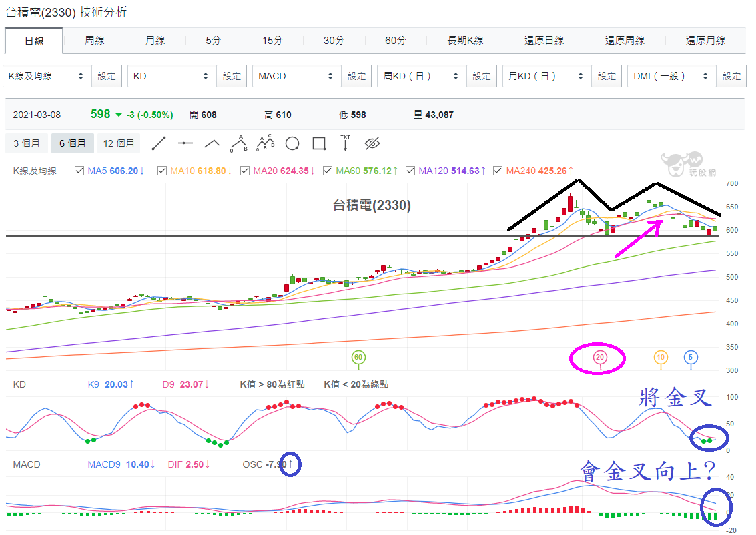This screenshot has width=756, height=535.
Task: Toggle hide drawings eye-slash icon
Action: [x=372, y=143]
